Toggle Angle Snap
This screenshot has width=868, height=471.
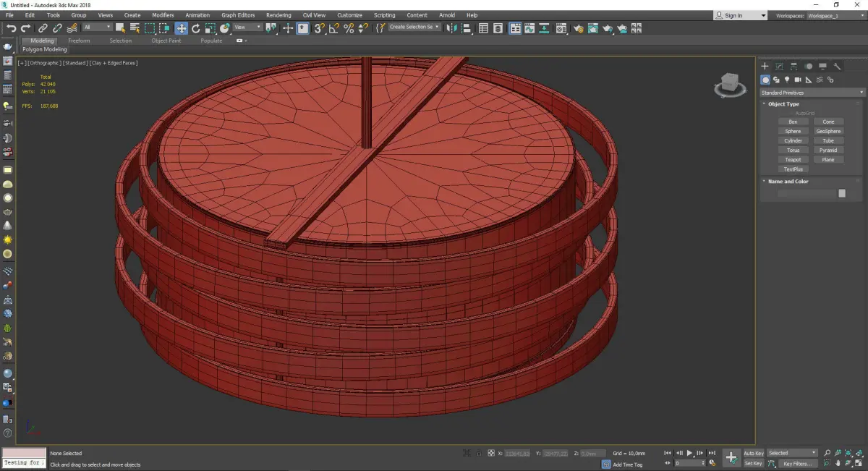coord(333,28)
